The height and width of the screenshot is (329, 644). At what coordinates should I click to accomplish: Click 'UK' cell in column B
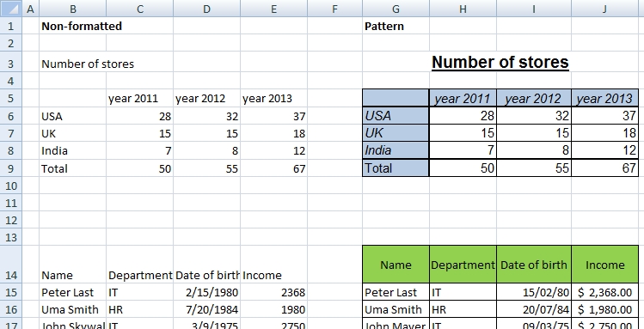pyautogui.click(x=73, y=133)
